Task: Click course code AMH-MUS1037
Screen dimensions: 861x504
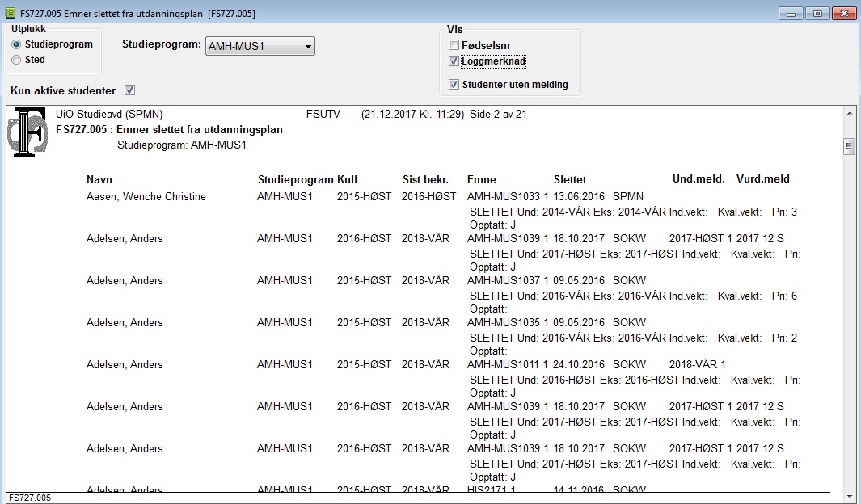Action: pos(504,280)
